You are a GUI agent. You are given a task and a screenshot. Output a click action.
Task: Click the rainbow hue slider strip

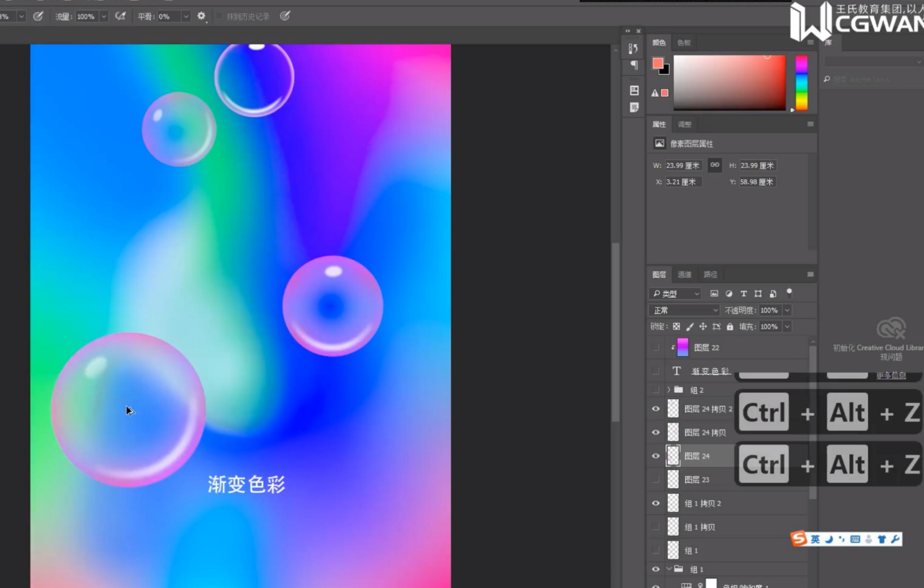click(802, 83)
